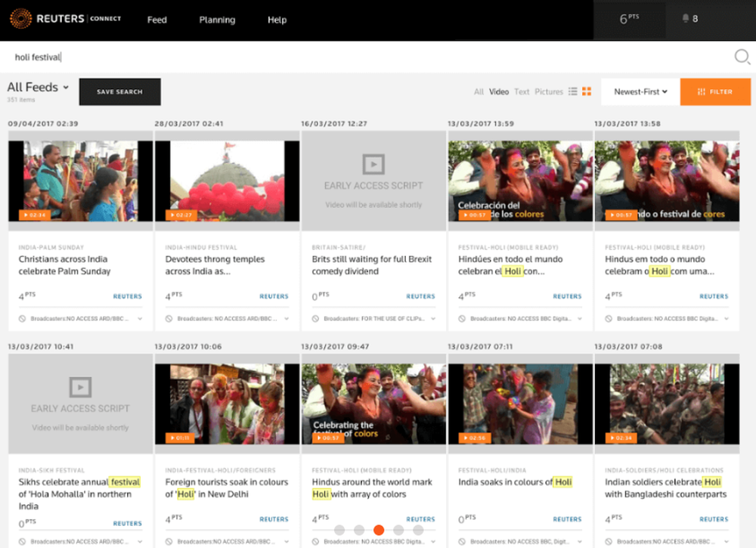Expand restrictions on Foreign tourists card
Screen dimensions: 756x548
click(x=287, y=542)
